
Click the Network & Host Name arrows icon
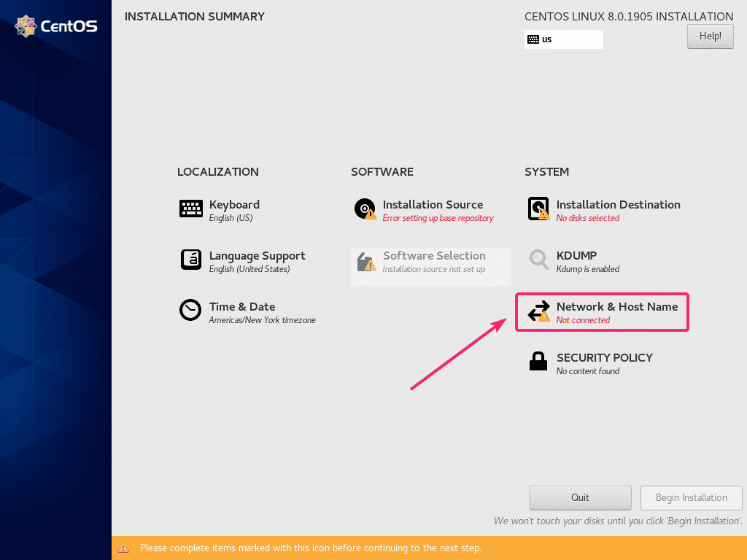click(538, 311)
